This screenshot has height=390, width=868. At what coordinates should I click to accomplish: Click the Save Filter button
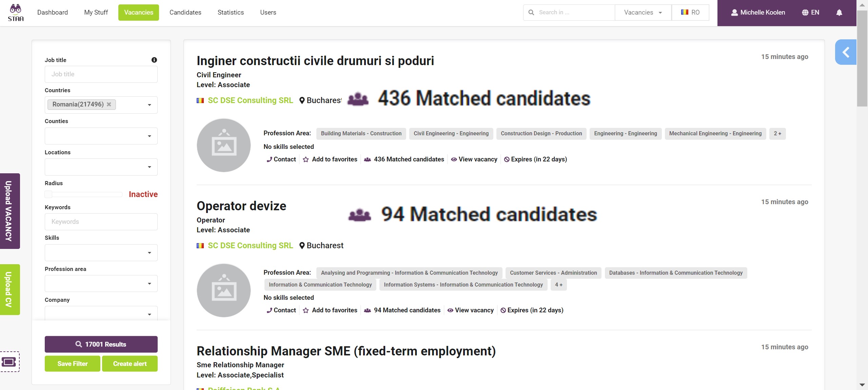(x=72, y=364)
